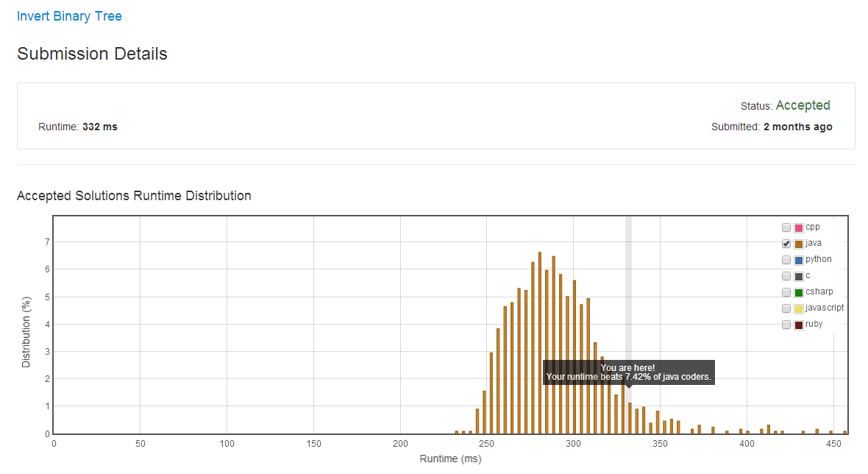Viewport: 868px width, 474px height.
Task: Click the 400 tick on runtime axis
Action: tap(747, 444)
